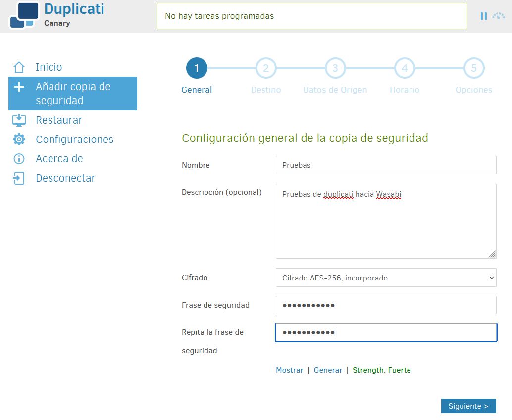Show the passphrase with Mostrar link
The height and width of the screenshot is (420, 512).
[x=289, y=370]
